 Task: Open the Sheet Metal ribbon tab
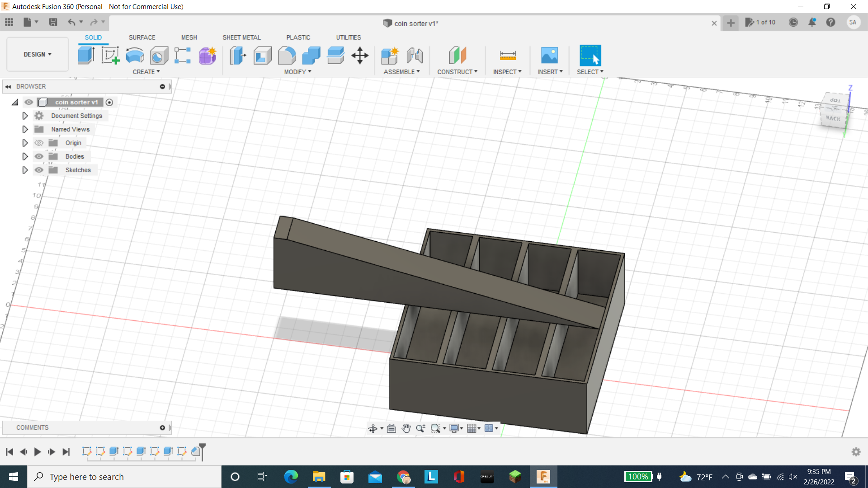point(241,37)
